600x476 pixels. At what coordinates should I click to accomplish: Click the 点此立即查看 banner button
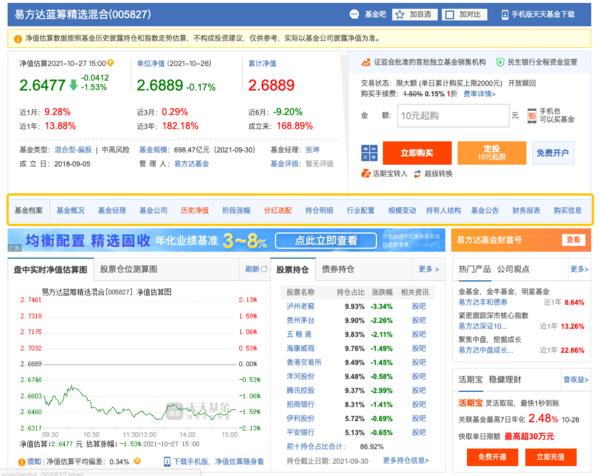click(326, 240)
